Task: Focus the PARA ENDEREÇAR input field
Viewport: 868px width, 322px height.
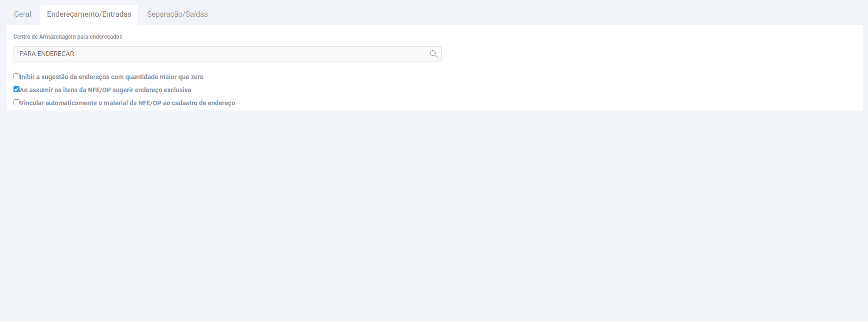Action: click(x=227, y=54)
